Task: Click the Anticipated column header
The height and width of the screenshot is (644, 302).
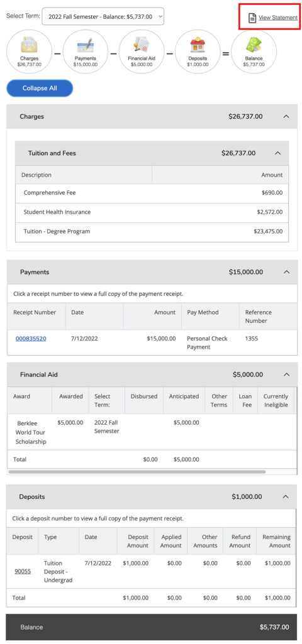Action: tap(184, 400)
